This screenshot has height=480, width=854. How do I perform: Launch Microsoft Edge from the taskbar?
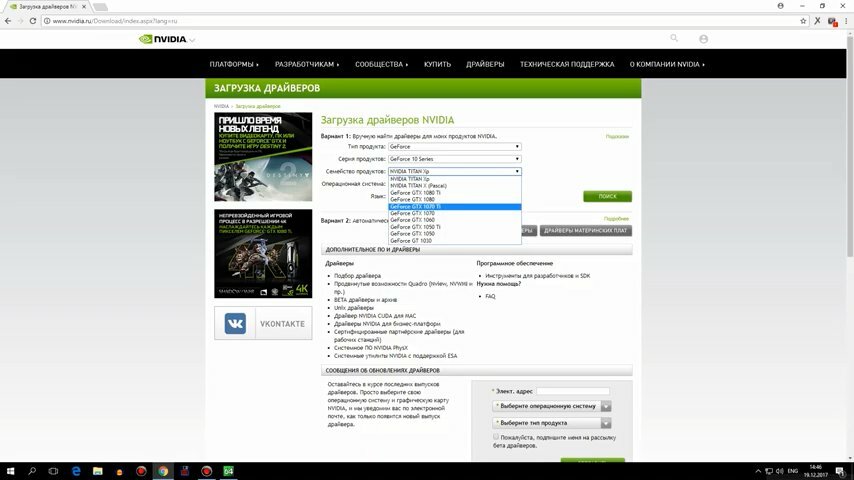[x=76, y=471]
